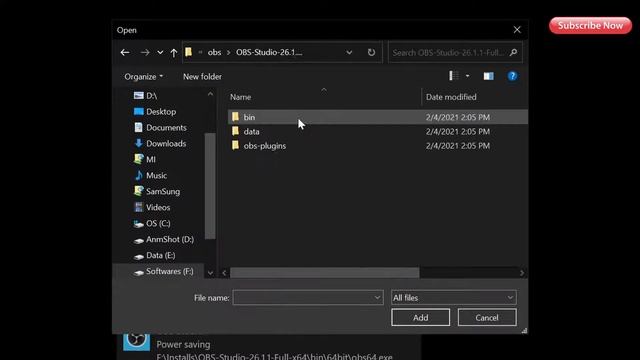Viewport: 640px width, 360px height.
Task: Click the horizontal scroll right arrow
Action: 522,273
